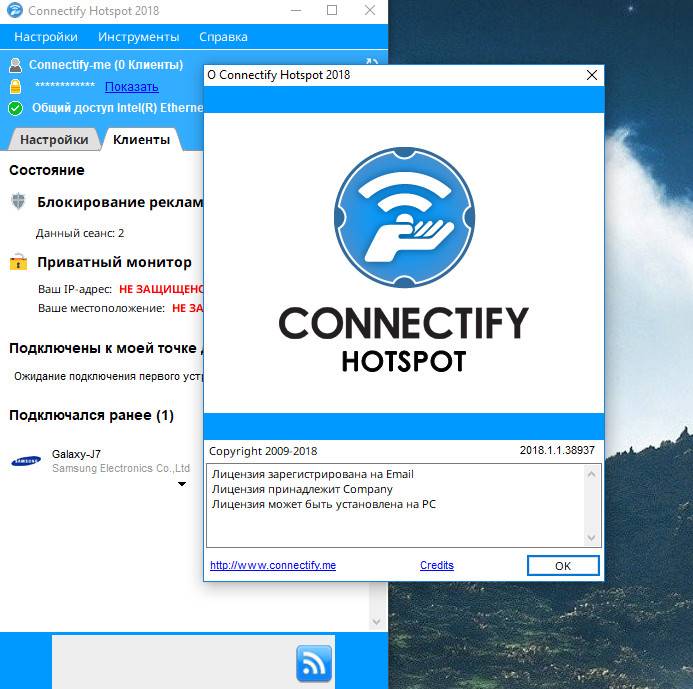Click the Private monitor lock icon
This screenshot has height=689, width=693.
[x=18, y=262]
